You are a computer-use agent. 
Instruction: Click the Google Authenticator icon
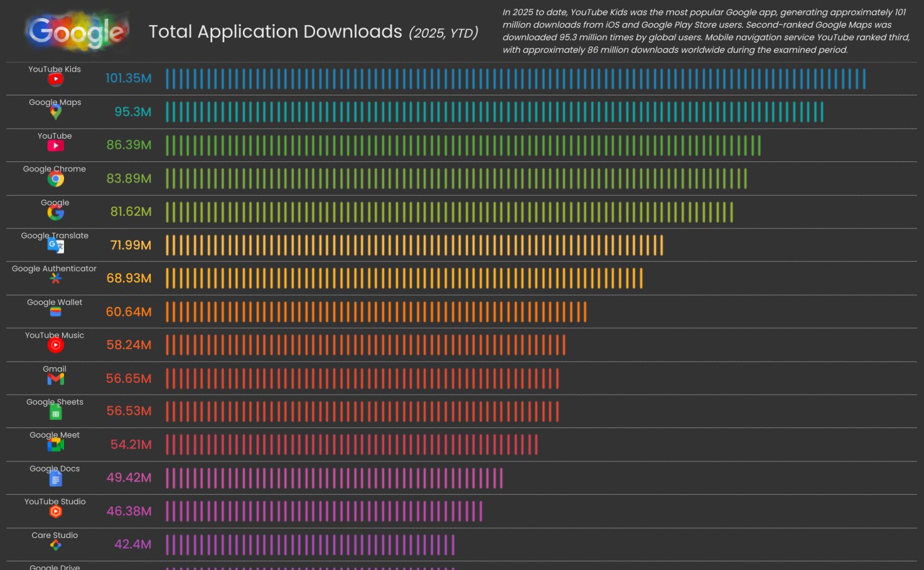[55, 278]
